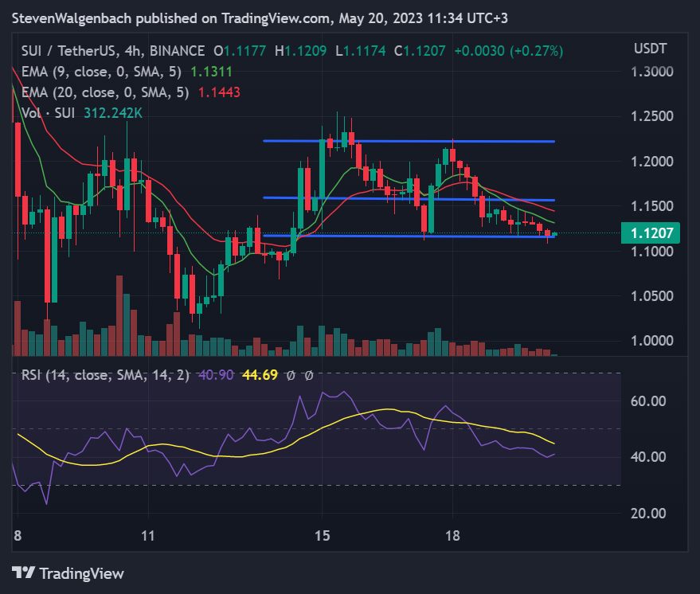This screenshot has width=700, height=594.
Task: Click the date marker 11 on time axis
Action: (x=148, y=535)
